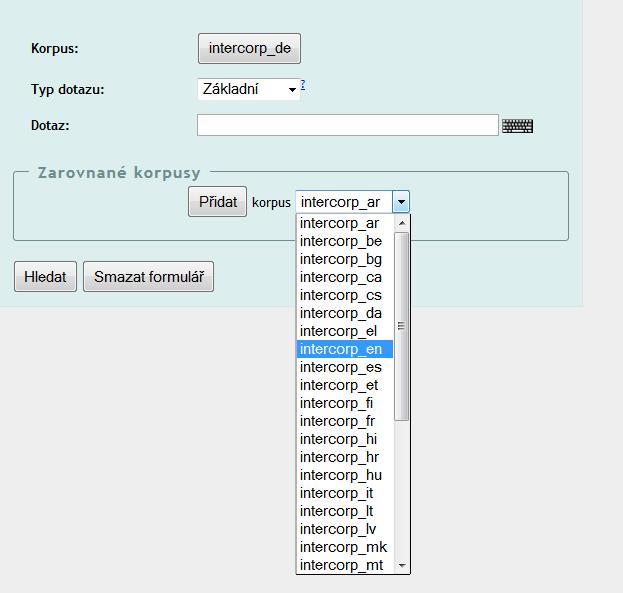Viewport: 623px width, 593px height.
Task: Choose intercorp_hr option
Action: pyautogui.click(x=345, y=457)
